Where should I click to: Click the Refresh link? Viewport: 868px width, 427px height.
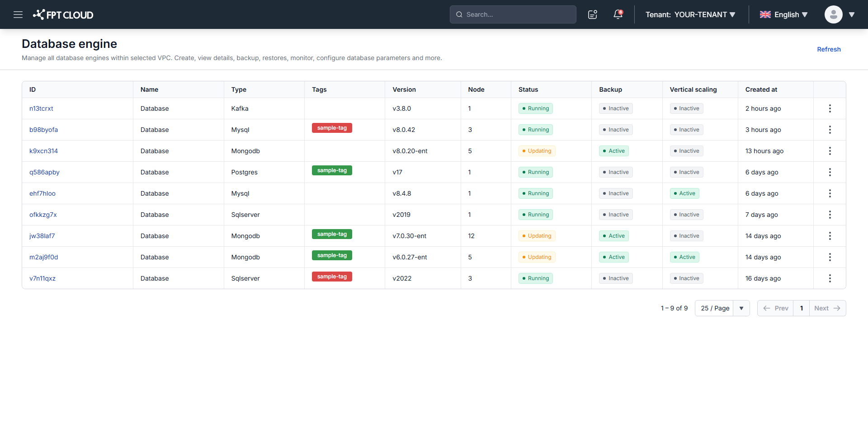(829, 49)
